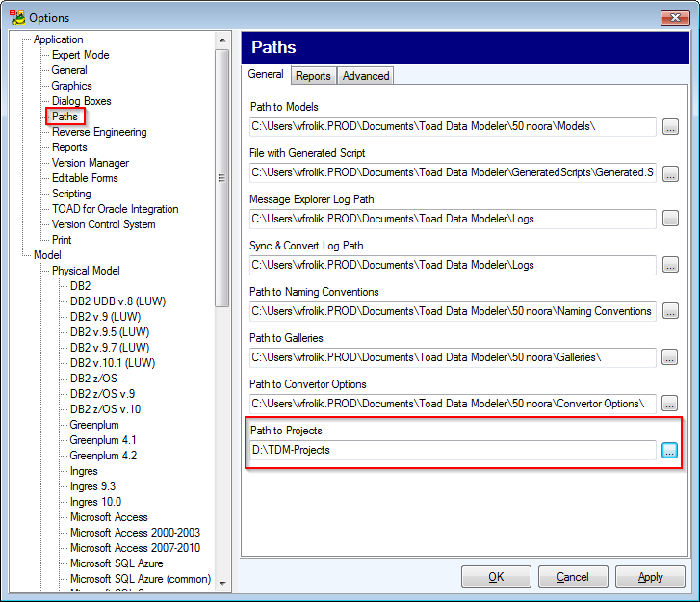Edit the Sync & Convert Log Path field

(453, 265)
